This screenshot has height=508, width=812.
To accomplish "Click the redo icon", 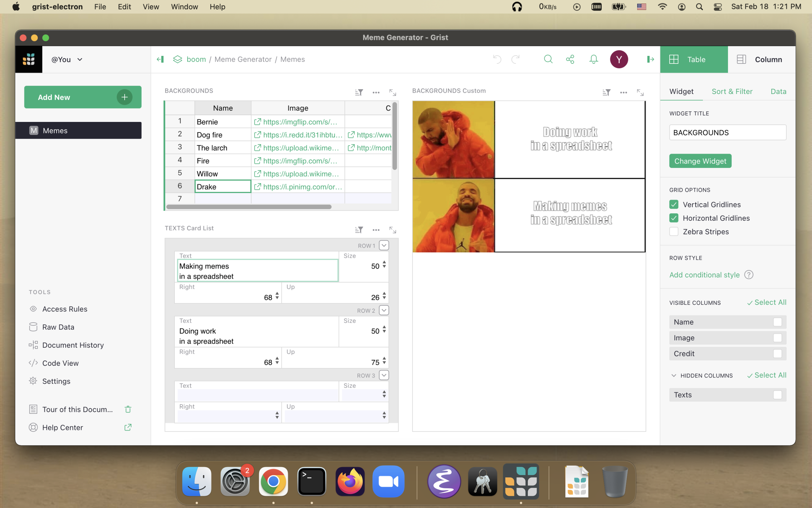I will pyautogui.click(x=515, y=59).
